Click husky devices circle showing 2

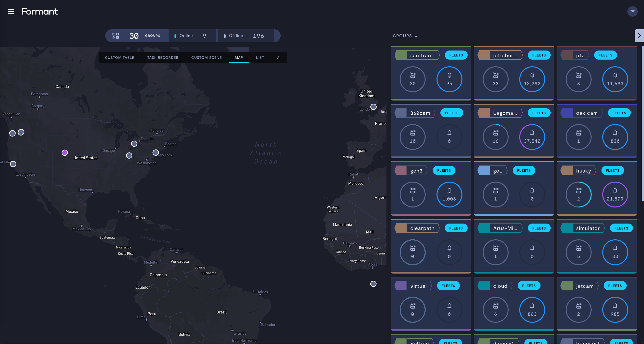[578, 195]
